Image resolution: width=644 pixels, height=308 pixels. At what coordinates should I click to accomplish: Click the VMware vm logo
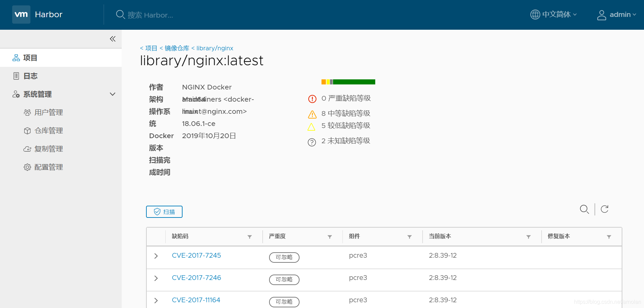(21, 15)
